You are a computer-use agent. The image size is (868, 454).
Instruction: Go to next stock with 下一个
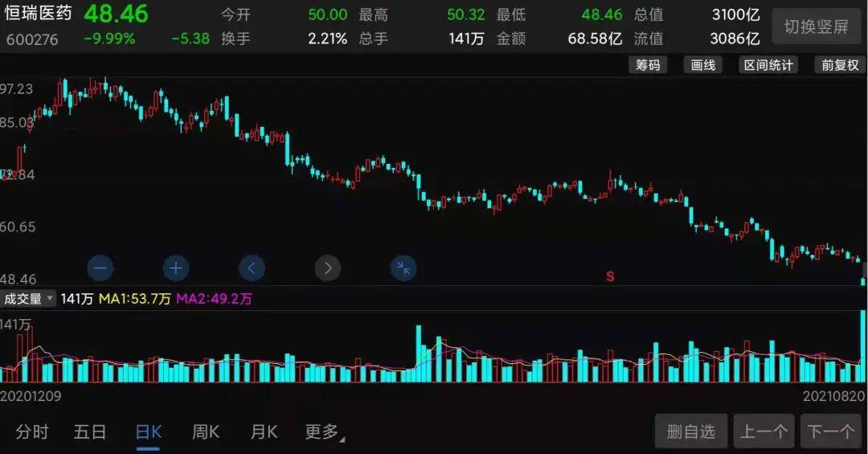tap(830, 432)
